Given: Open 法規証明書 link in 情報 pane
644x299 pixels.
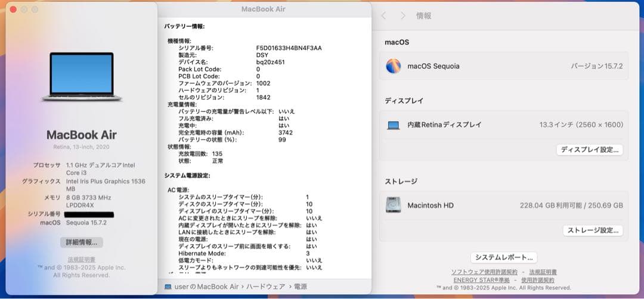Looking at the screenshot, I should [x=543, y=272].
